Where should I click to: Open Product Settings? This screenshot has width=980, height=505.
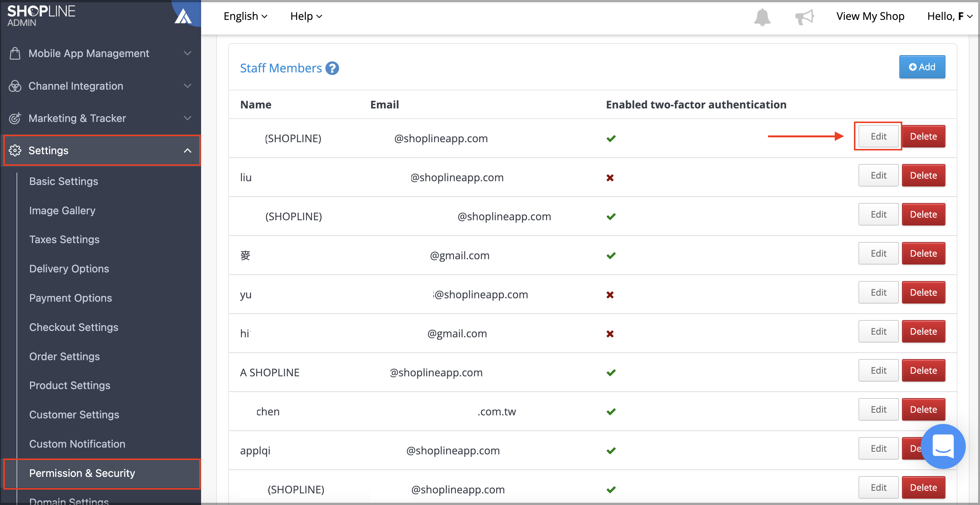click(70, 386)
